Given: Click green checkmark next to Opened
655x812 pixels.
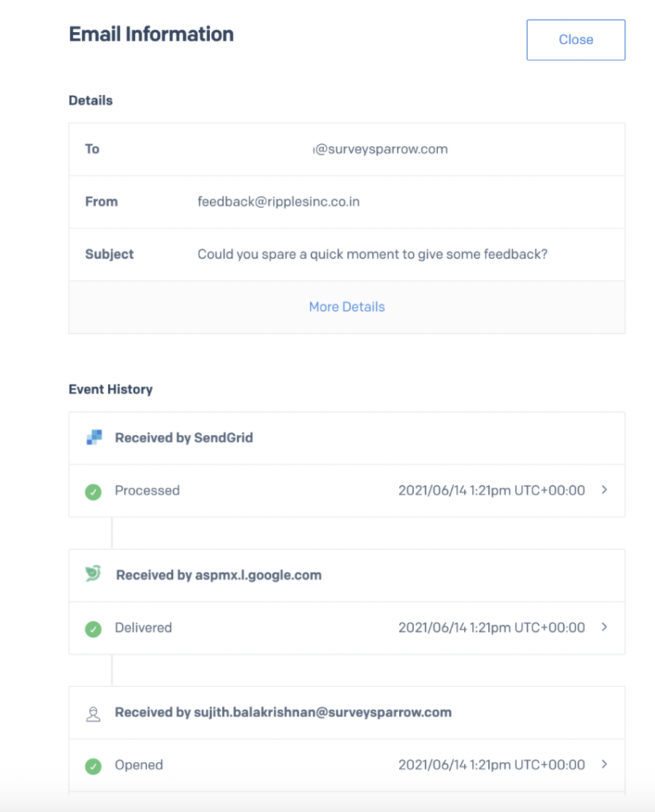Looking at the screenshot, I should 93,766.
